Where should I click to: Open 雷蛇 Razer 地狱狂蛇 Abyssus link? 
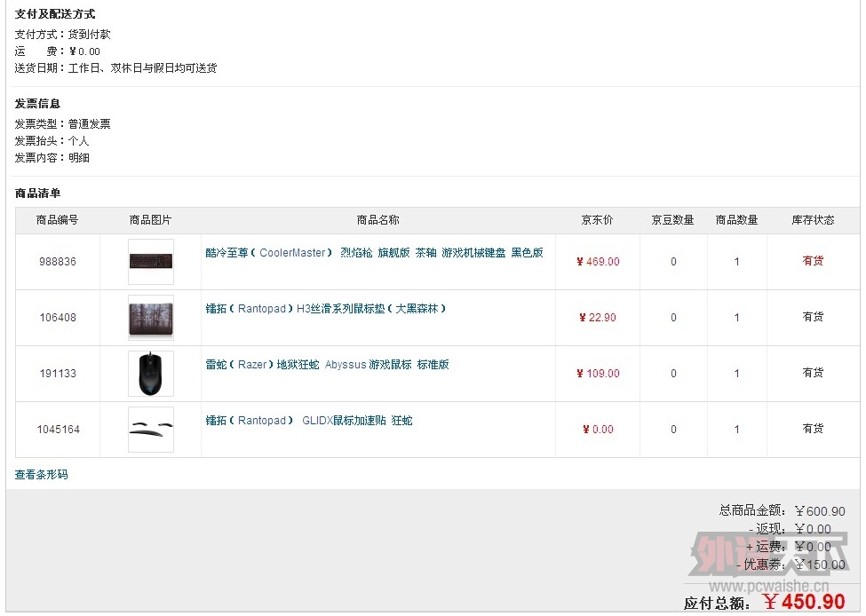coord(327,365)
